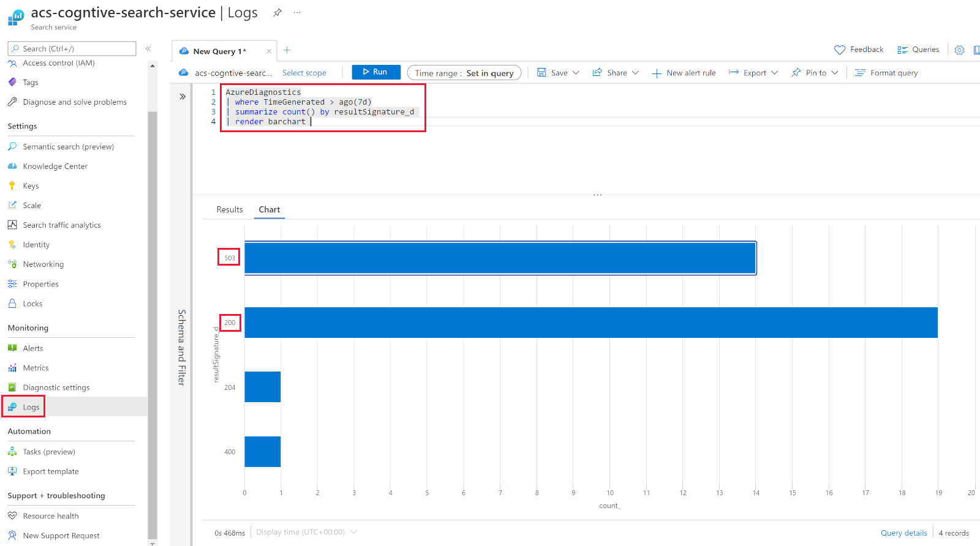Open the Export dropdown
Screen dimensions: 980x546
click(753, 73)
